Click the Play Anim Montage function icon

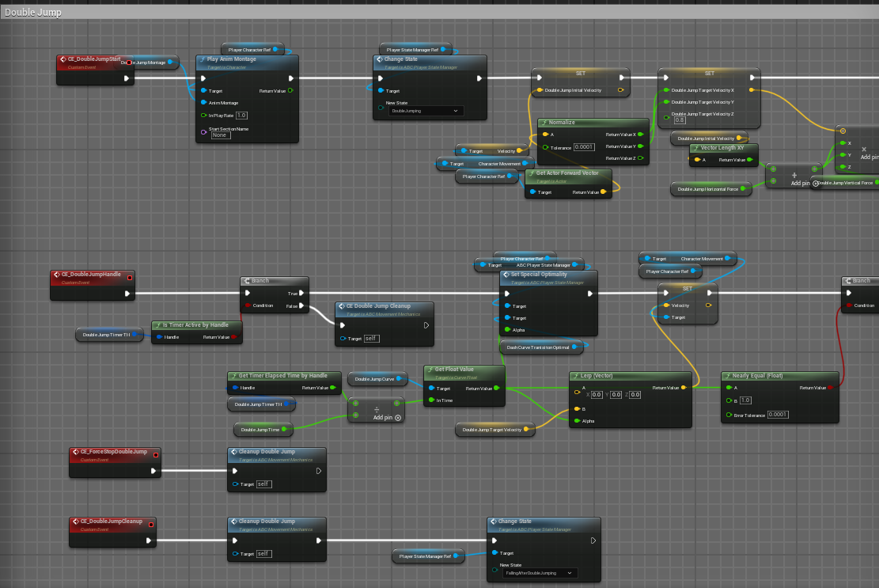pos(202,59)
